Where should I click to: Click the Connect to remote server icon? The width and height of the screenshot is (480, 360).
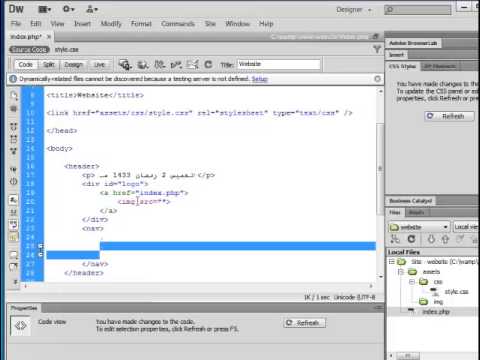point(395,239)
